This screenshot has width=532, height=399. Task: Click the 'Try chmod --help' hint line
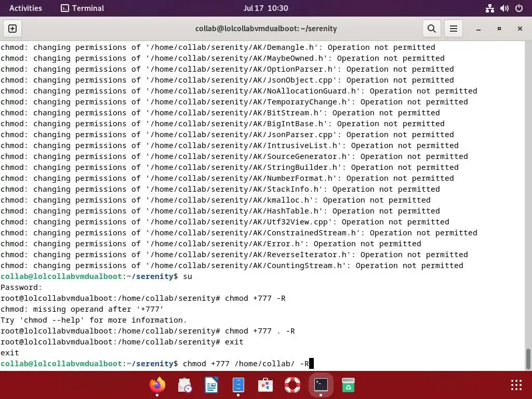click(x=94, y=320)
